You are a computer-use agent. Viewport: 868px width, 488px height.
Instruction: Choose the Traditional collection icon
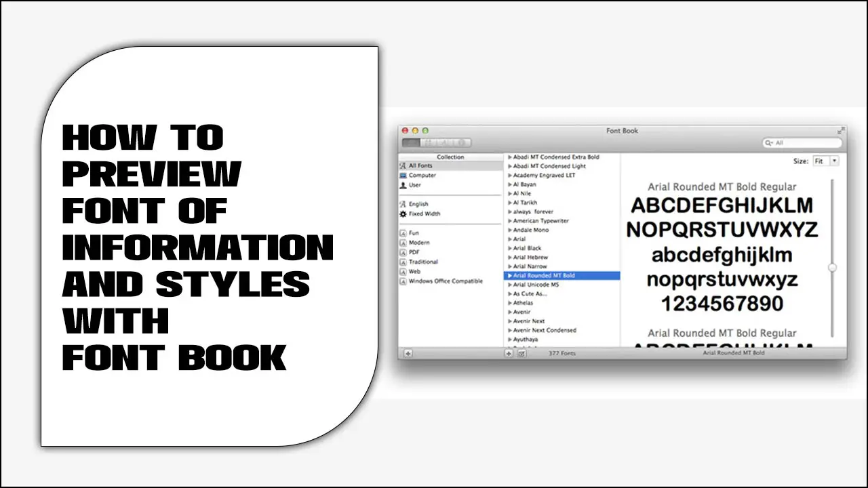tap(403, 262)
